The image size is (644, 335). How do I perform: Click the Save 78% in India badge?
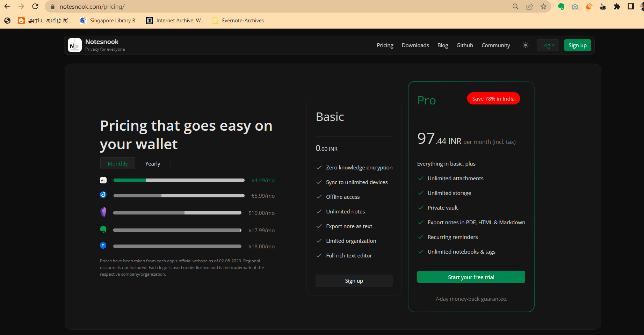493,99
